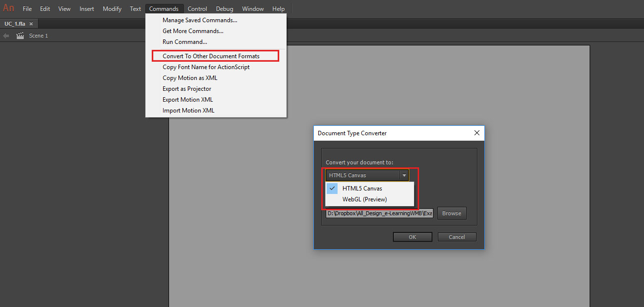Open the Text menu
Viewport: 644px width, 307px height.
click(x=135, y=9)
